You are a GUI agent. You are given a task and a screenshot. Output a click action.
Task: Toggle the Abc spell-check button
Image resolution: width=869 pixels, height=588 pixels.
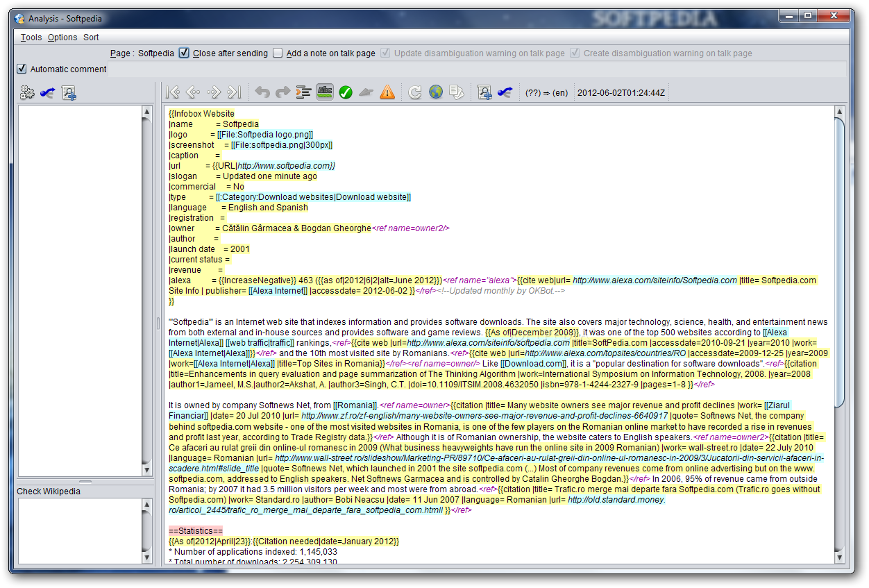pyautogui.click(x=324, y=92)
